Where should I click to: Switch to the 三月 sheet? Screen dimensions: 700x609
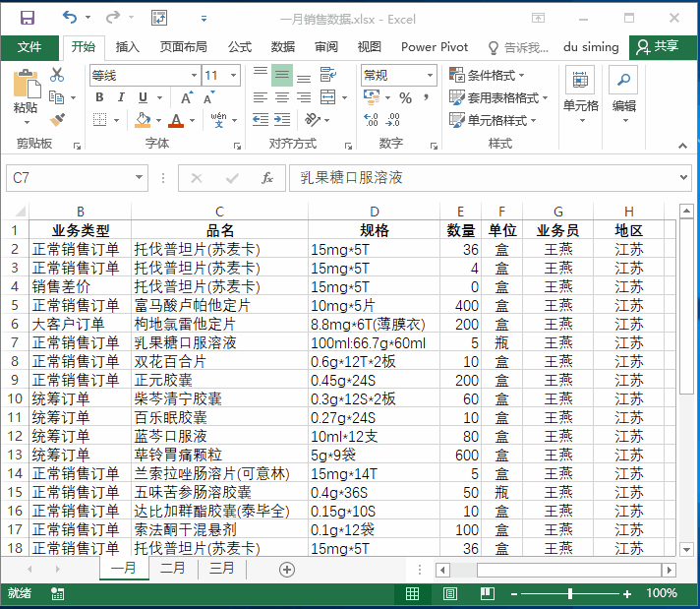click(222, 569)
